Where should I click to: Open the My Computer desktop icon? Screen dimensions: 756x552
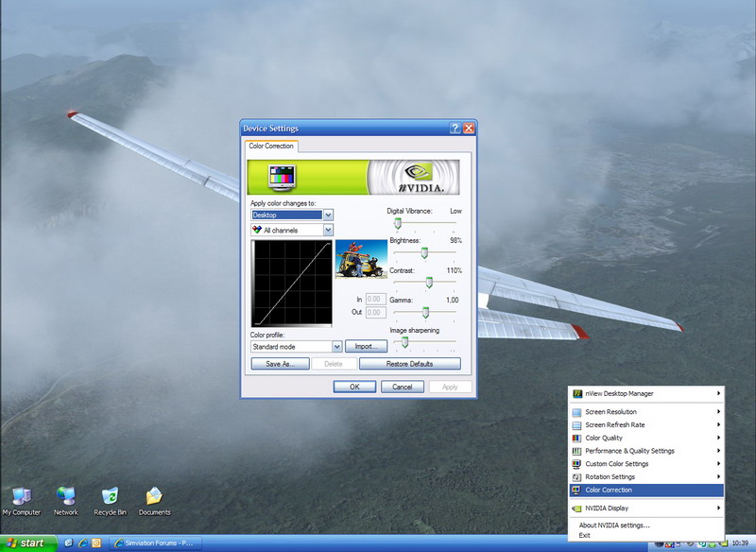(21, 496)
